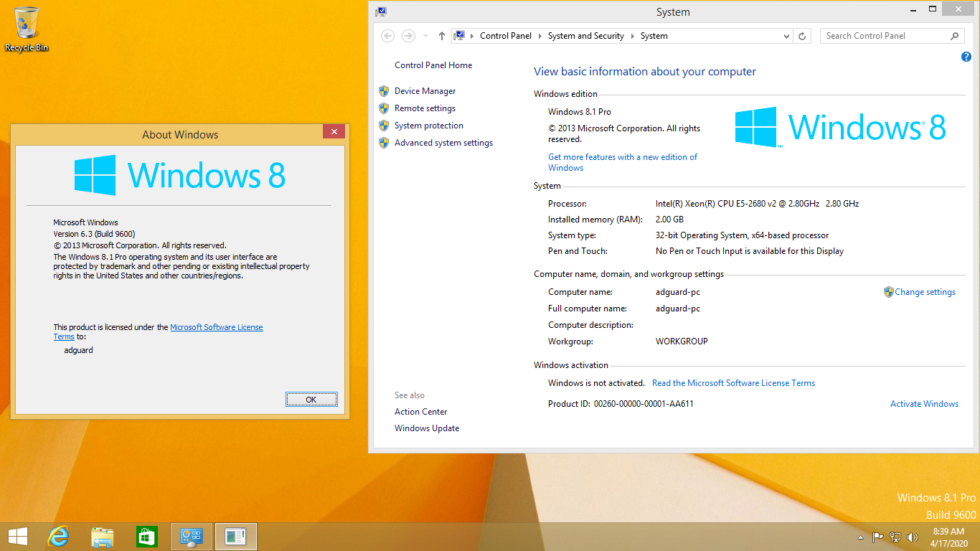Screen dimensions: 980x551
Task: Open Get more features with new edition link
Action: 623,162
